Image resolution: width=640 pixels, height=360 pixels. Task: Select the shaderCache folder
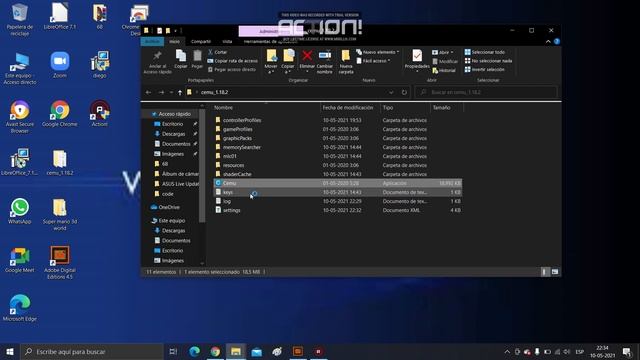[x=237, y=174]
